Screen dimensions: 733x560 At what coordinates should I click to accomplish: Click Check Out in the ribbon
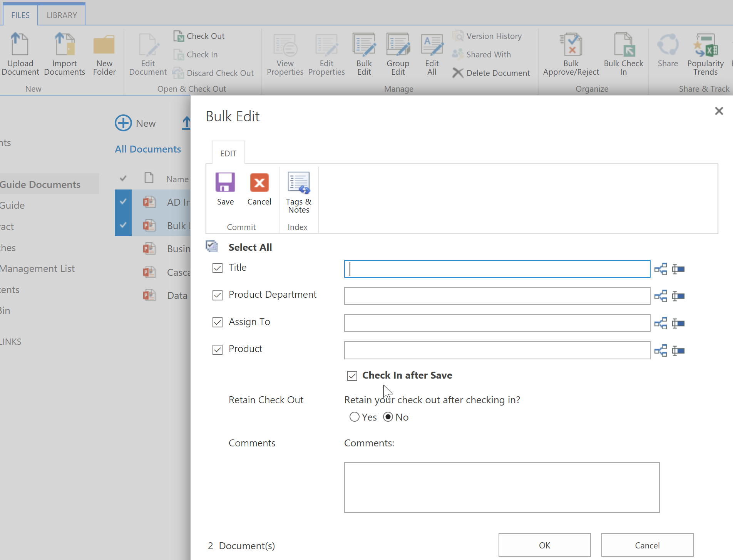tap(199, 36)
